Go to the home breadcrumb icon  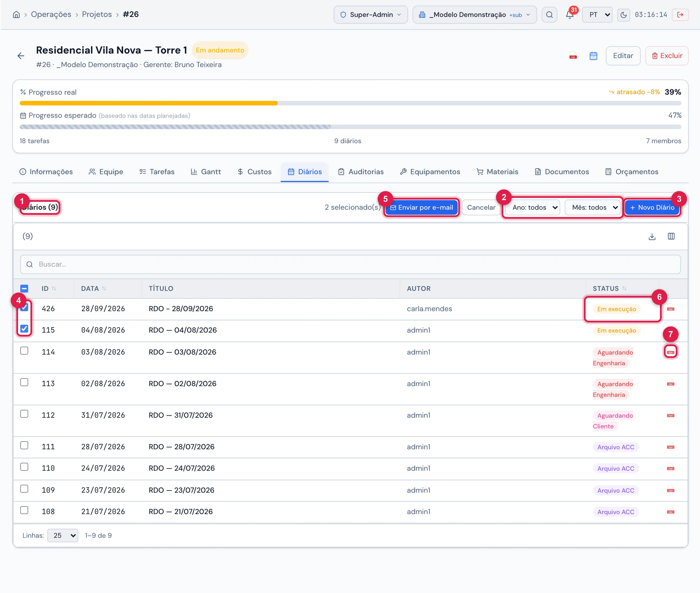(x=16, y=14)
